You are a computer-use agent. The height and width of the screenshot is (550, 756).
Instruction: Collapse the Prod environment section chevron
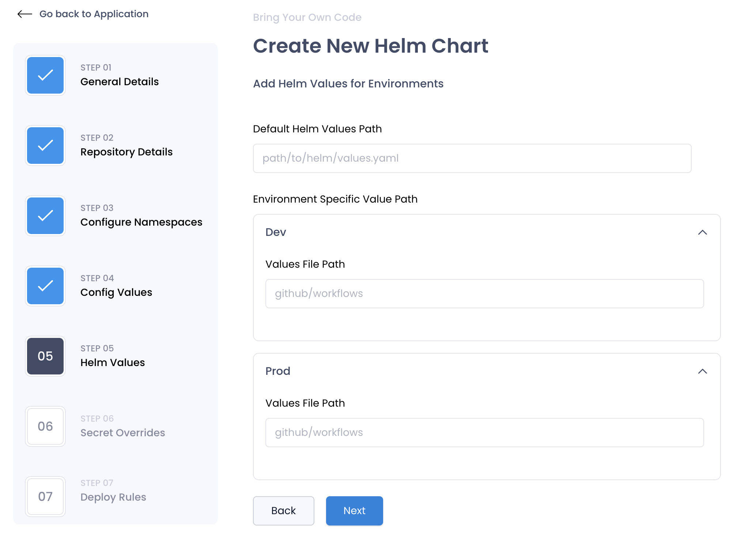[702, 372]
